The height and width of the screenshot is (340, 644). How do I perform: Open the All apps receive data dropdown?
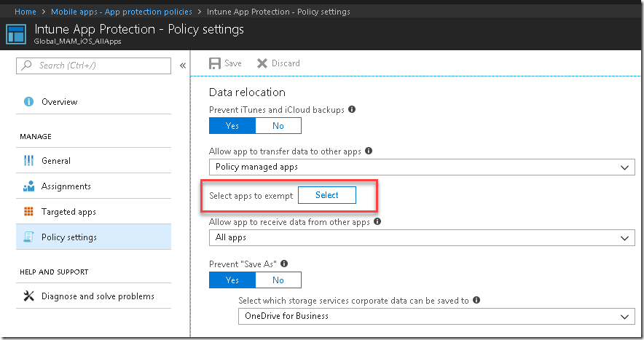(422, 238)
